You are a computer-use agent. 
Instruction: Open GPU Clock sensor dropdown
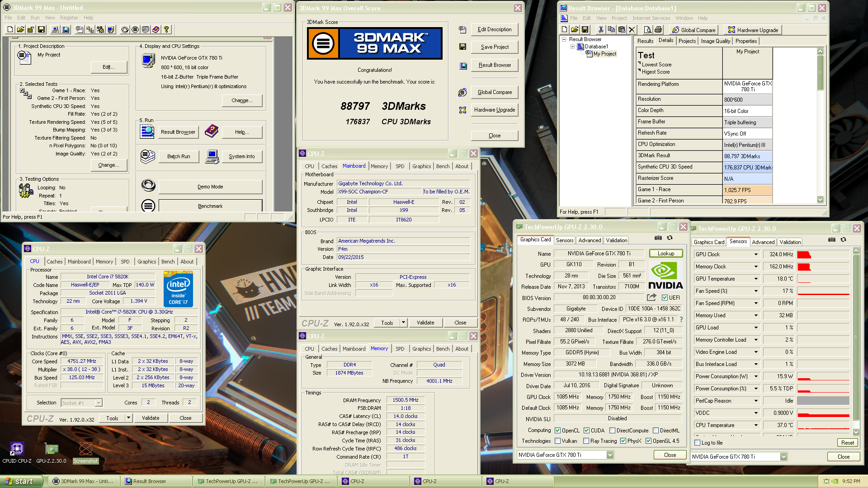coord(755,254)
